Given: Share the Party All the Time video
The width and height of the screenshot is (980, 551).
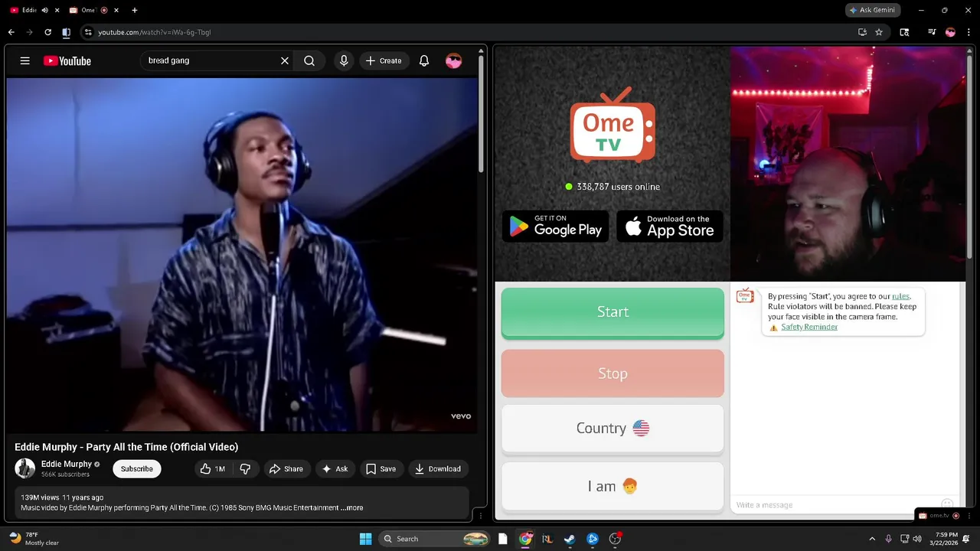Looking at the screenshot, I should point(286,468).
